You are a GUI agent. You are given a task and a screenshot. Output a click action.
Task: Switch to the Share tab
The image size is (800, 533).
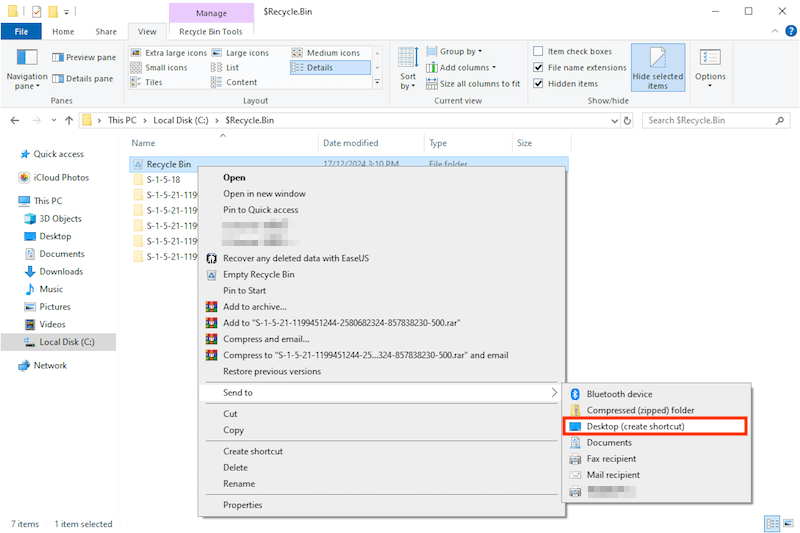tap(106, 32)
